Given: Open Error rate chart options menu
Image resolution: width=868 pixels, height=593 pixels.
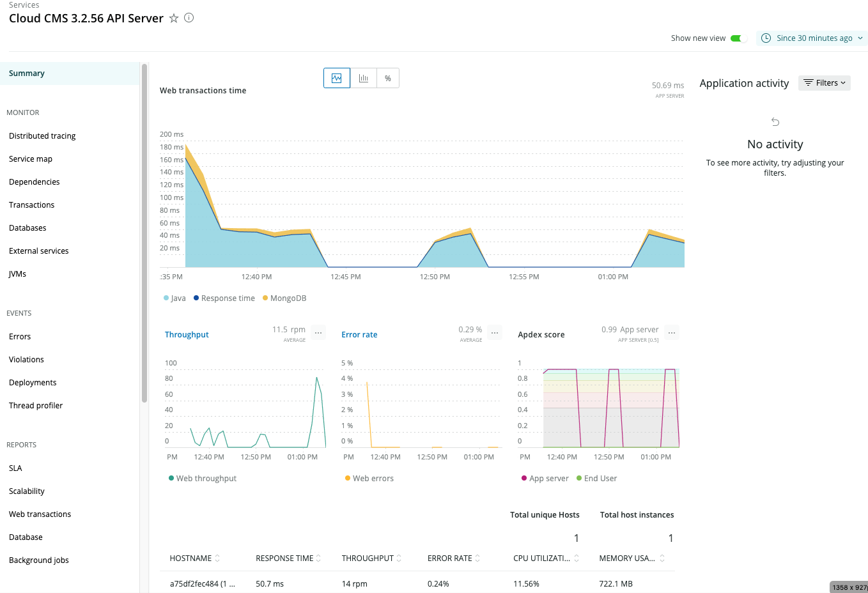Looking at the screenshot, I should tap(495, 333).
